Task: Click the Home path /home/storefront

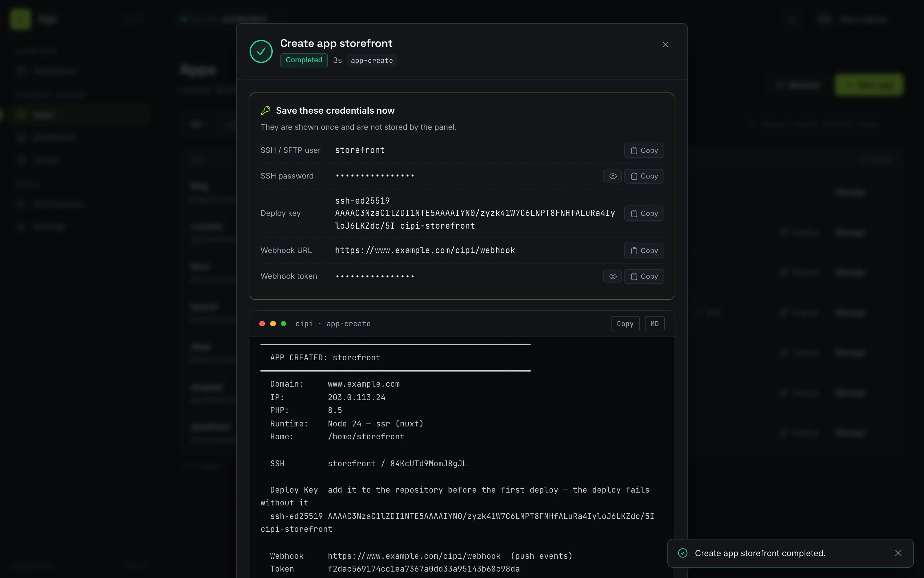Action: pos(366,437)
